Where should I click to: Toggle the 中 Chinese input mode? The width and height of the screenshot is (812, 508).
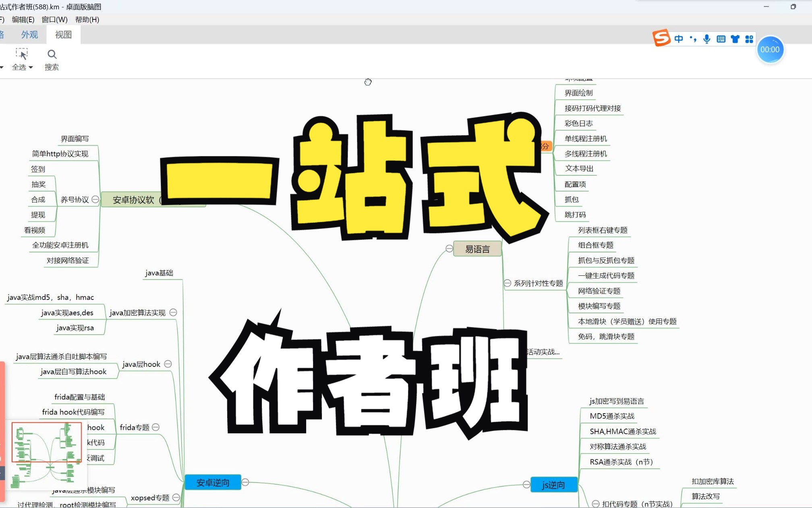(x=679, y=39)
